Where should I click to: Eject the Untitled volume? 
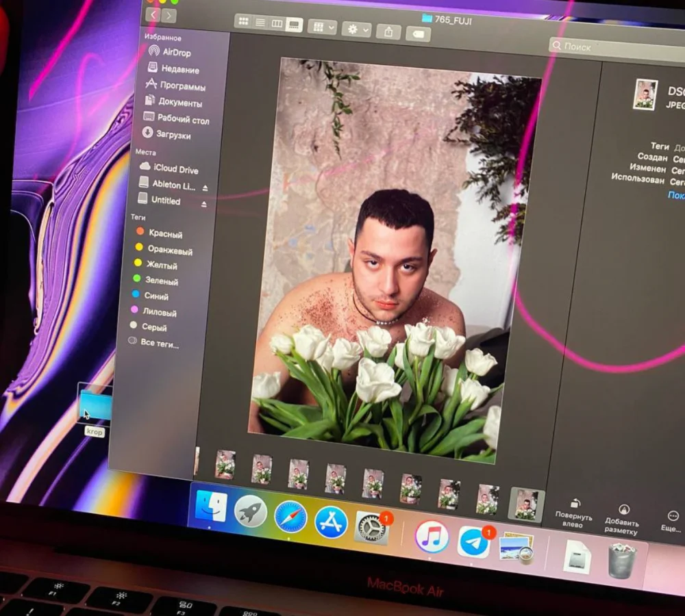(x=203, y=204)
